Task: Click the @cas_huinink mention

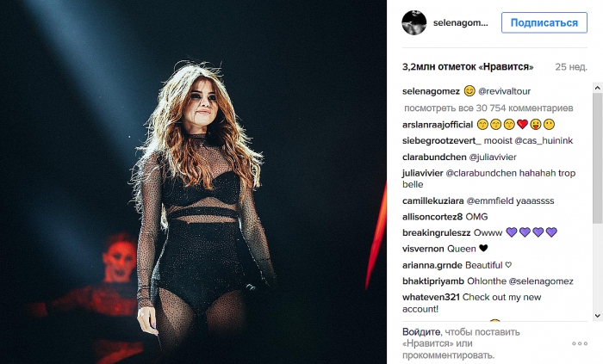Action: (x=544, y=141)
